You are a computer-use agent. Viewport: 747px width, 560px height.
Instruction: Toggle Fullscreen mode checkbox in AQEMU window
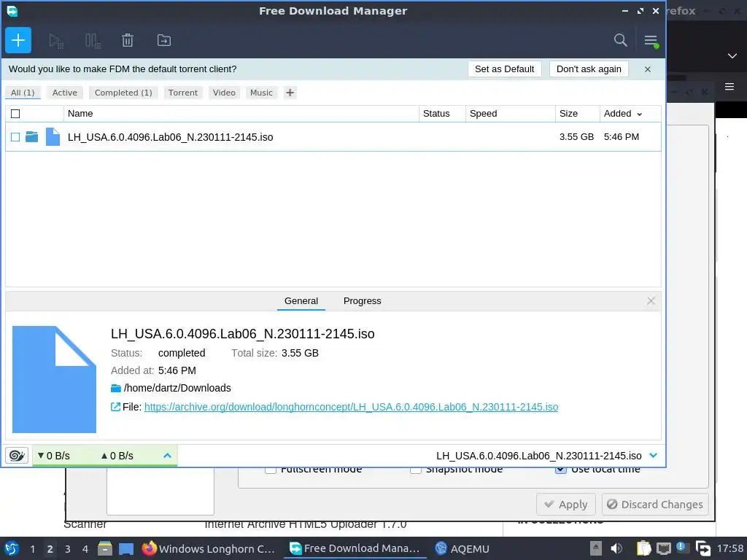point(271,469)
